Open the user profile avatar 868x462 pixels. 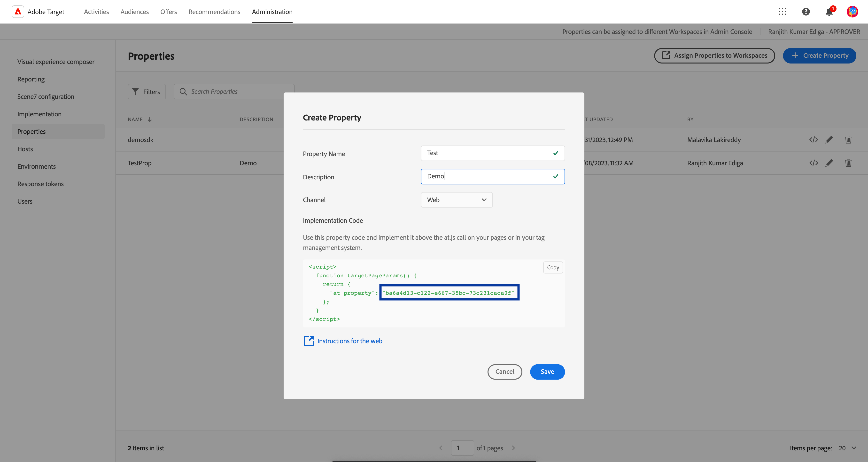pos(852,12)
